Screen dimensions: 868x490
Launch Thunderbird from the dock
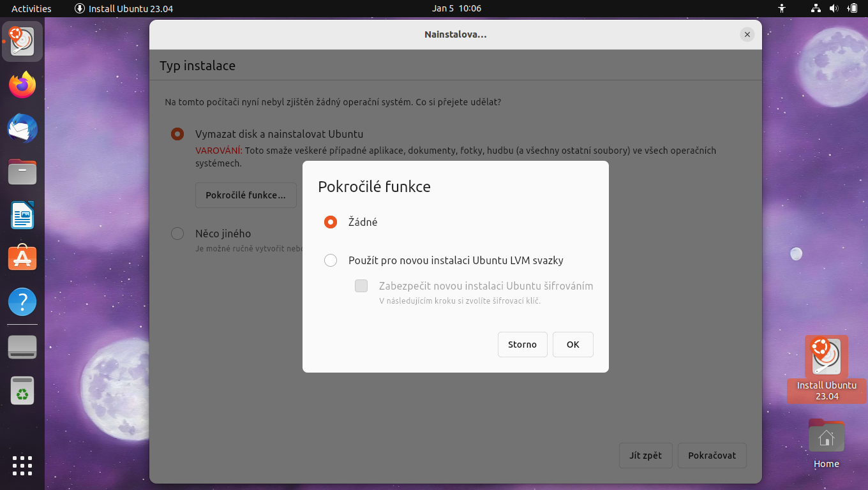[22, 128]
